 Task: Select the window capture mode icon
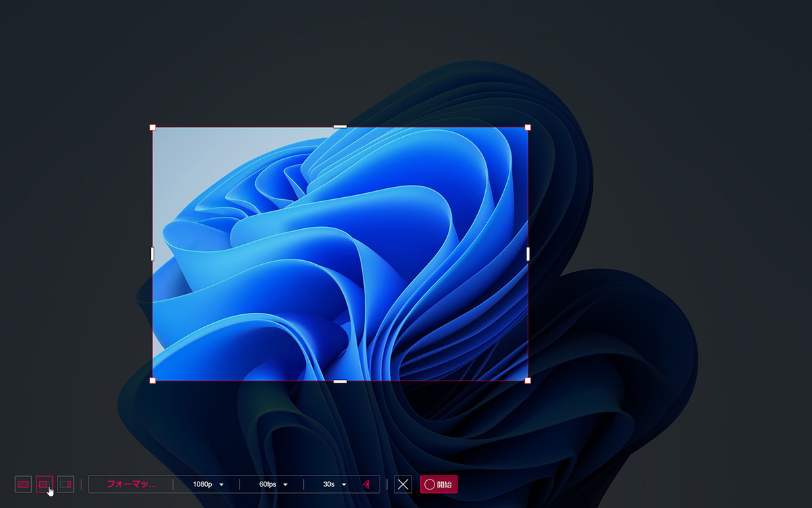tap(66, 484)
